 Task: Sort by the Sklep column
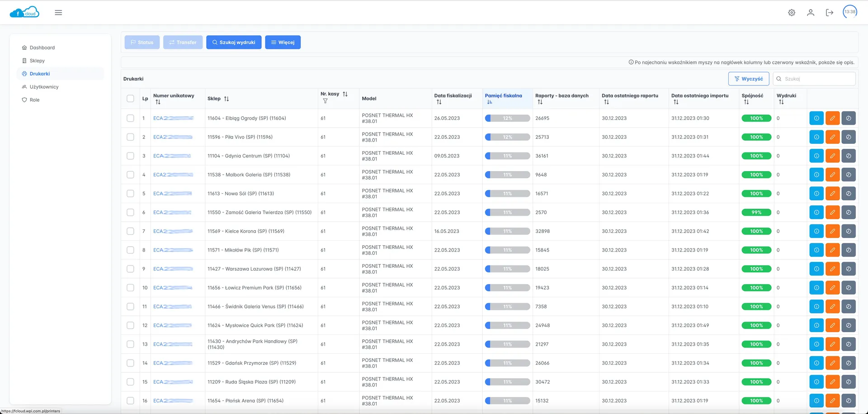coord(226,99)
